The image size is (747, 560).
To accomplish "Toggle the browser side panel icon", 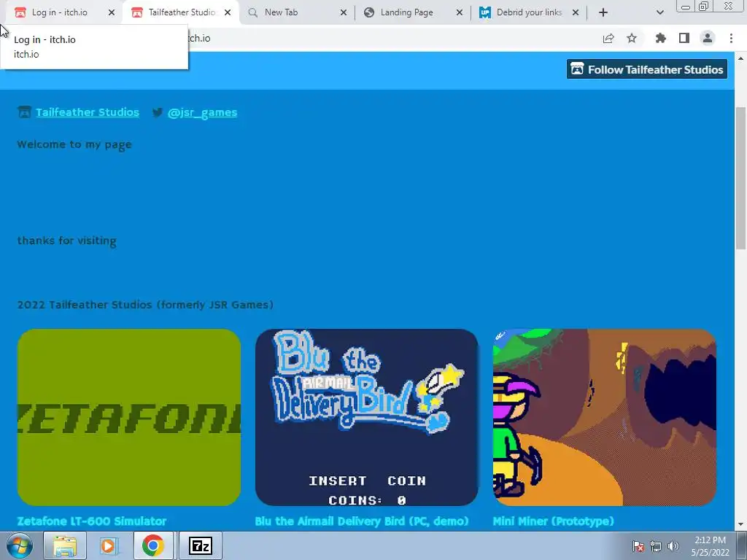I will coord(684,38).
